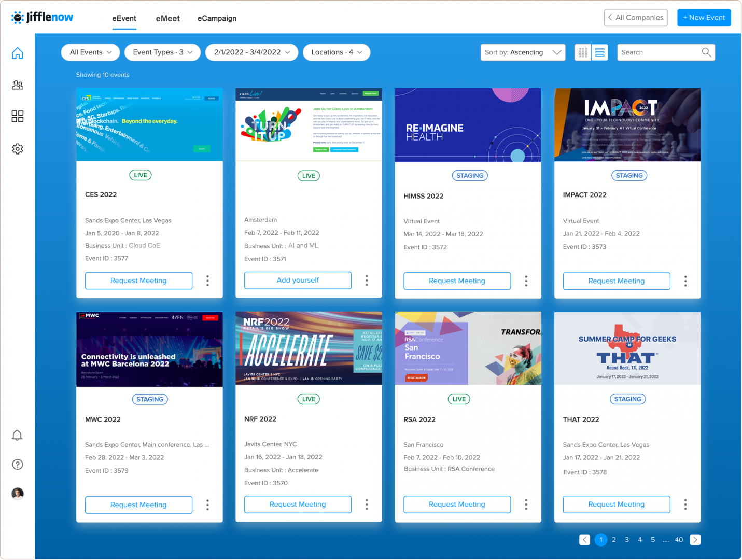Go to page 2
Image resolution: width=742 pixels, height=560 pixels.
614,540
